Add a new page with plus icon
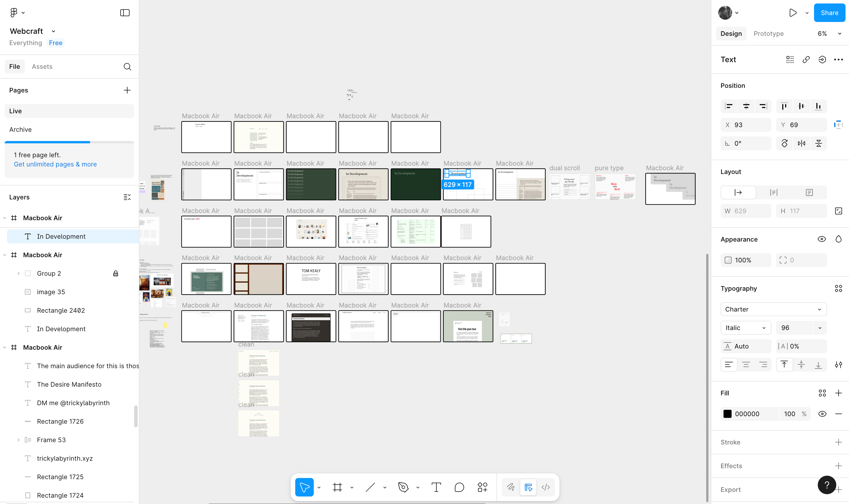Screen dimensions: 849x504 [127, 90]
